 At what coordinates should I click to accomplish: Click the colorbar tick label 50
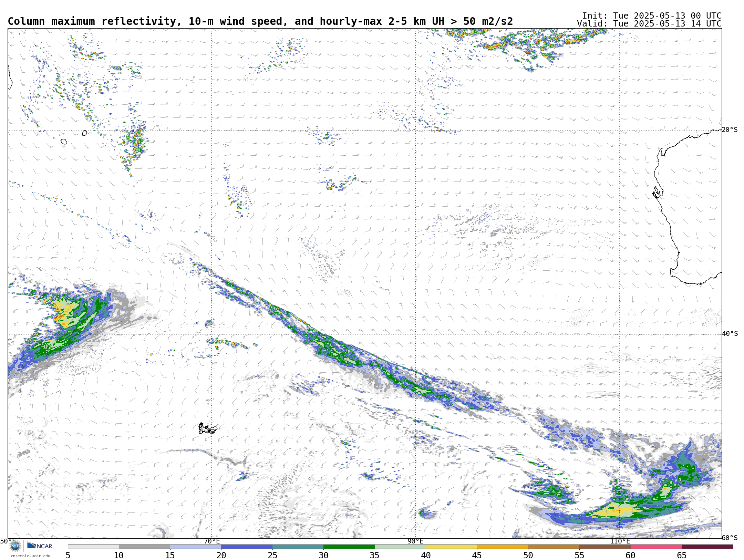(x=528, y=556)
